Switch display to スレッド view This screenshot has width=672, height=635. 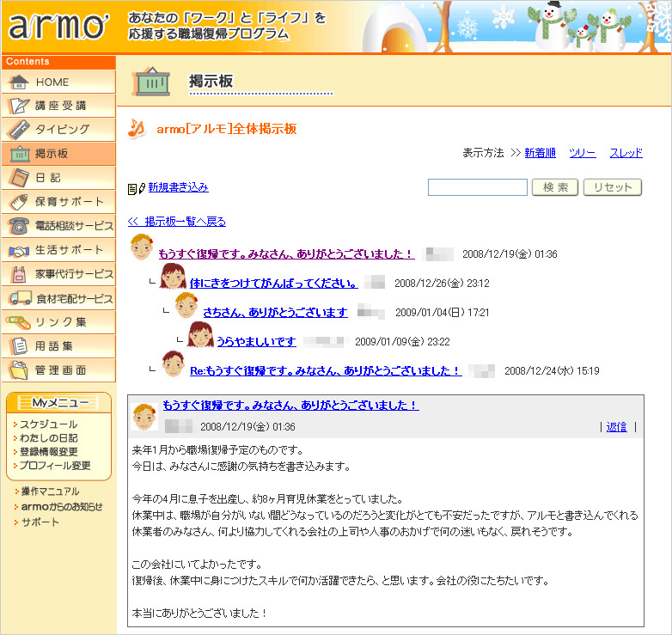click(626, 153)
